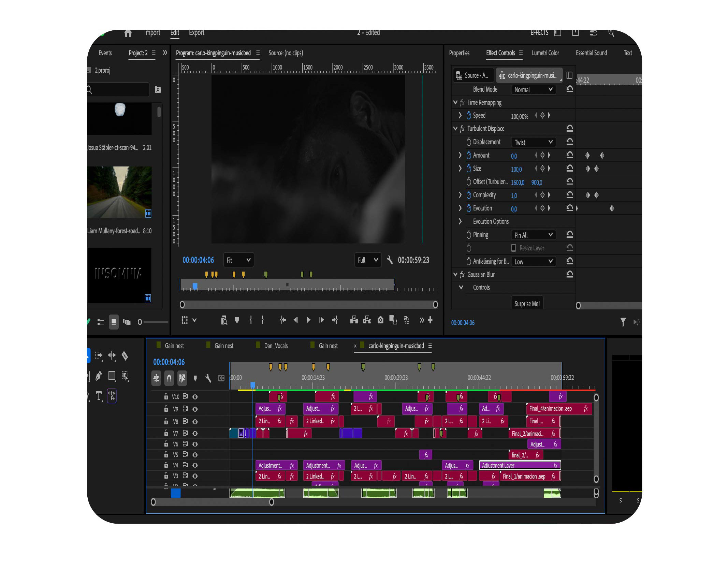728x569 pixels.
Task: Expand the Evolution Options section
Action: (x=460, y=221)
